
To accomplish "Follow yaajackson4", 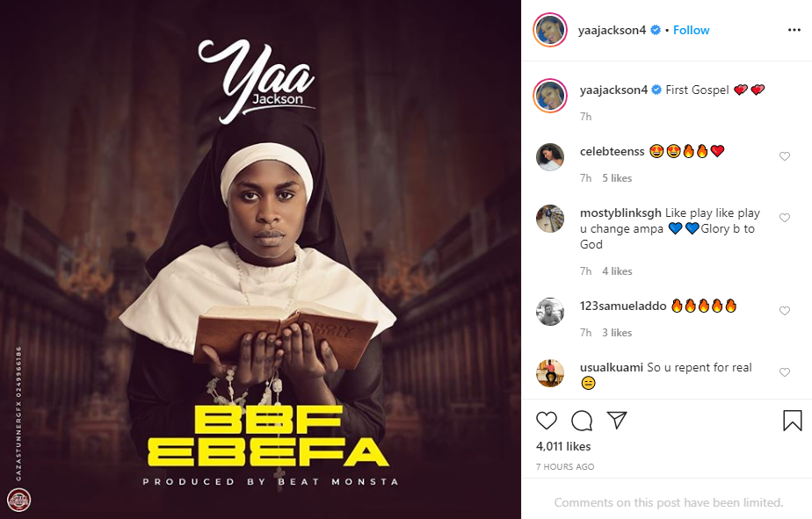I will tap(692, 30).
